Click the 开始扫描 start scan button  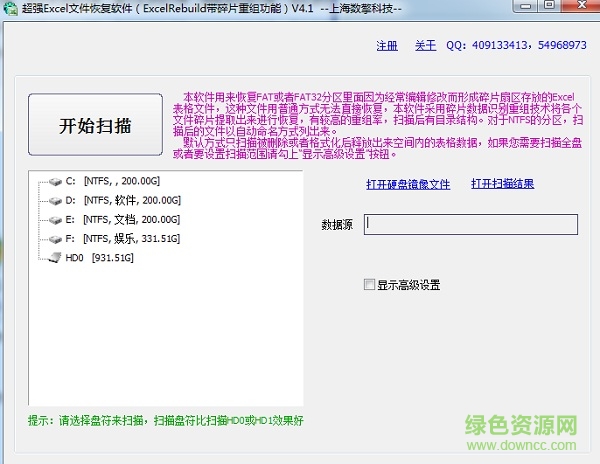coord(95,124)
